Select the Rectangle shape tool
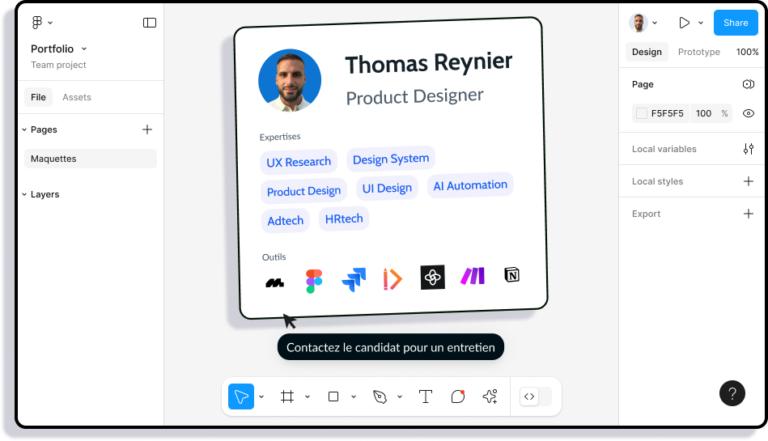Viewport: 768px width, 441px height. (333, 396)
